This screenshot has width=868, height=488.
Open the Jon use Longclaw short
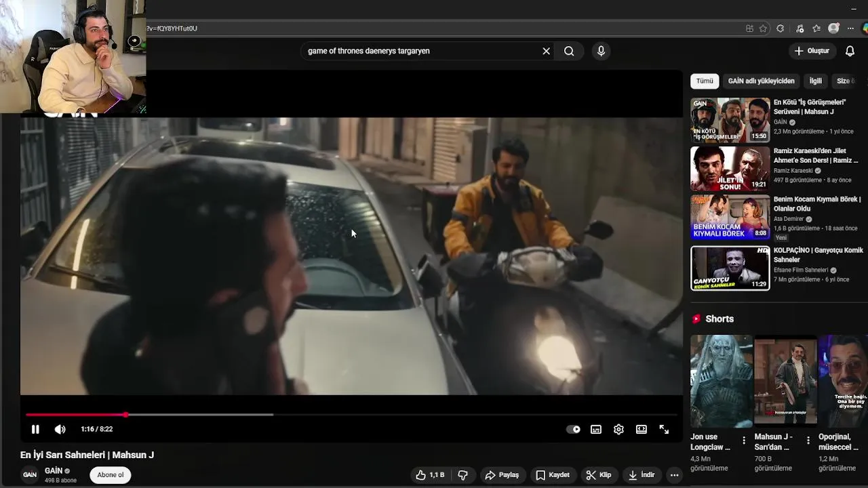[722, 382]
